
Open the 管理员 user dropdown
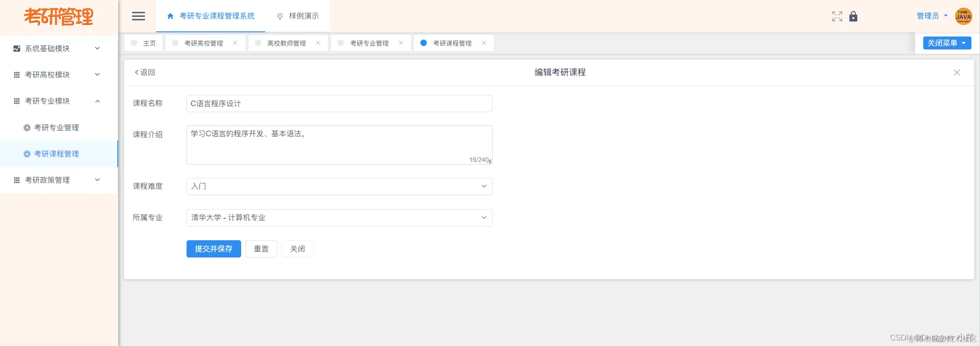click(932, 16)
